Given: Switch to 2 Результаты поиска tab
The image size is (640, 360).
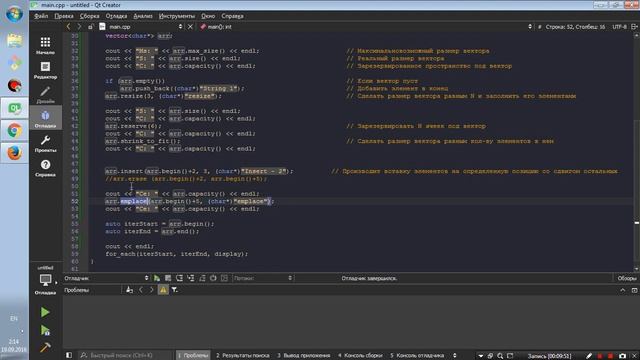Looking at the screenshot, I should click(242, 356).
